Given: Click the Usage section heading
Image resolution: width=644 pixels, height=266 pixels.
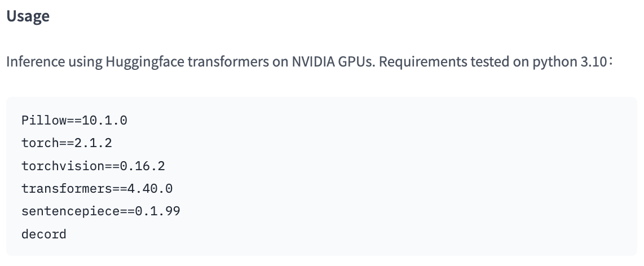Looking at the screenshot, I should tap(28, 16).
